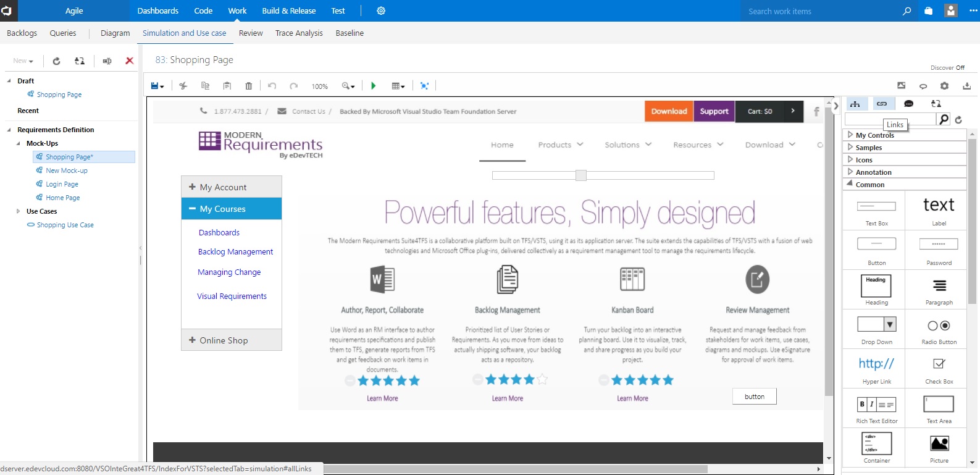Click the image icon above toolbox
The height and width of the screenshot is (475, 980).
902,85
